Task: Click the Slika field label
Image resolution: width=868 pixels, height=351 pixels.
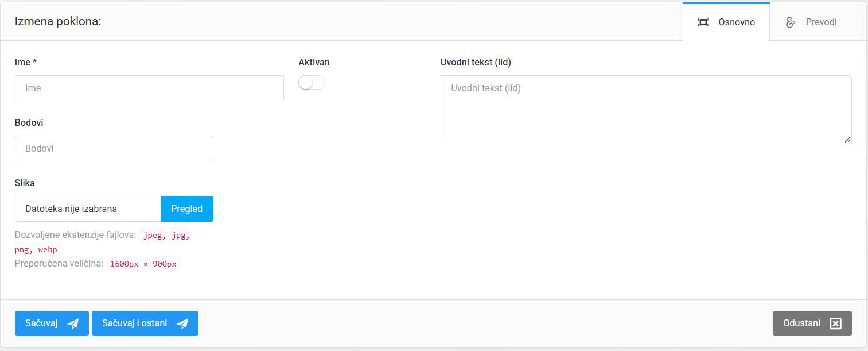Action: tap(25, 183)
